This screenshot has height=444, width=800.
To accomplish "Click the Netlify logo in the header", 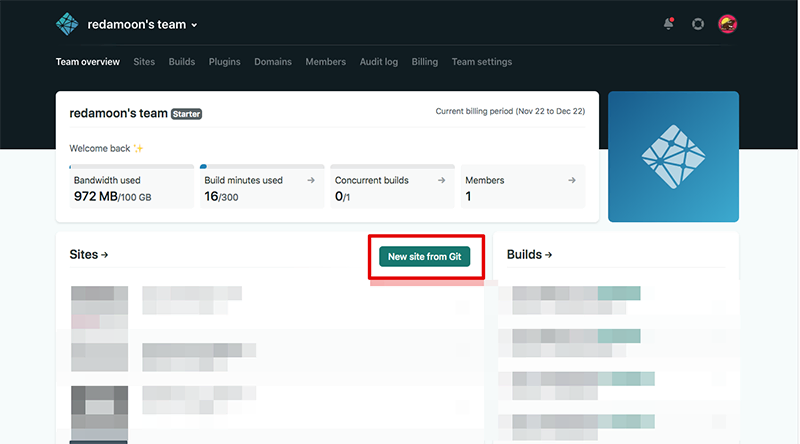I will click(67, 24).
